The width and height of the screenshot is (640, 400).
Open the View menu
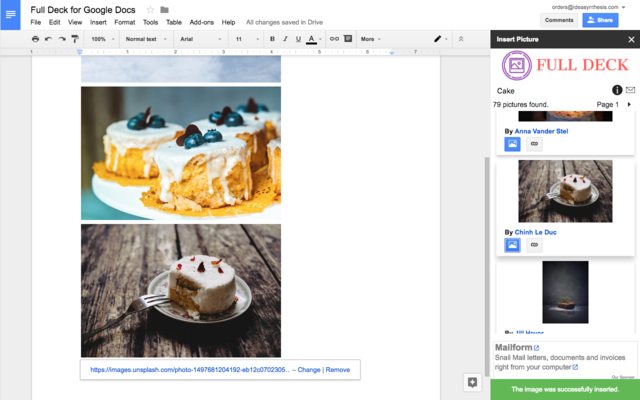point(75,22)
